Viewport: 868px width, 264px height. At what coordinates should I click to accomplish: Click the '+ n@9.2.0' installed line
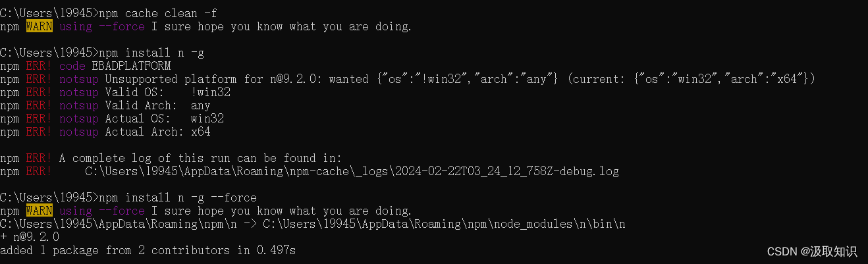(x=30, y=237)
